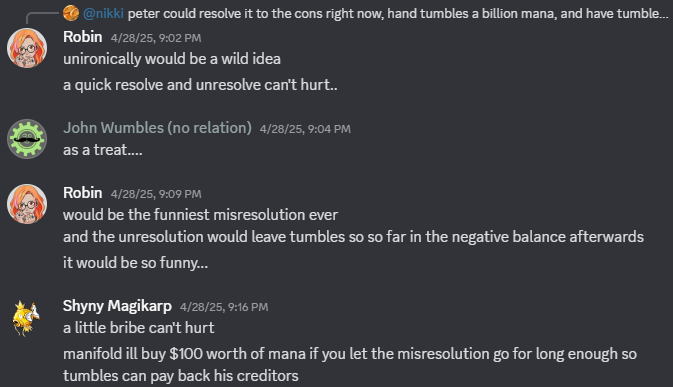673x387 pixels.
Task: Select the message 'a quick resolve and unresolve can't hurt..'
Action: (x=200, y=85)
